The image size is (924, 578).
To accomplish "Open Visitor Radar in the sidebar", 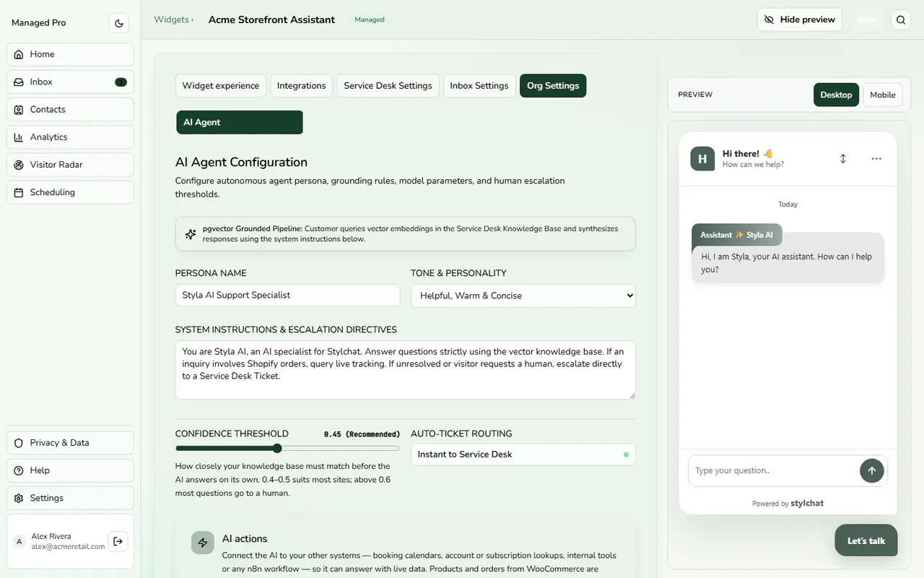I will (70, 165).
